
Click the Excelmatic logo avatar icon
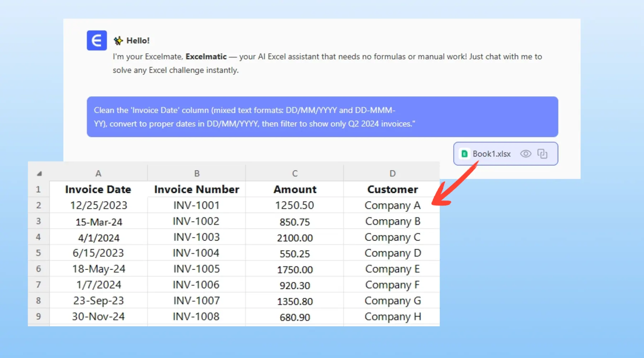click(x=97, y=40)
